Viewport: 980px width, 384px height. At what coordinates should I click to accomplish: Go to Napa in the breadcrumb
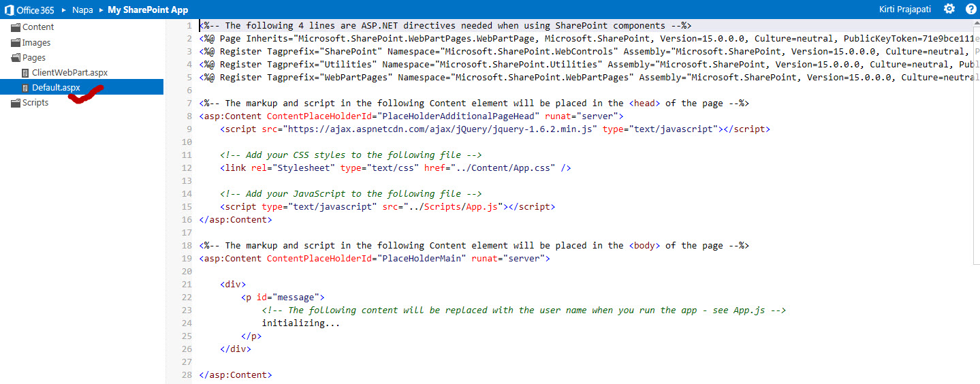pos(82,10)
